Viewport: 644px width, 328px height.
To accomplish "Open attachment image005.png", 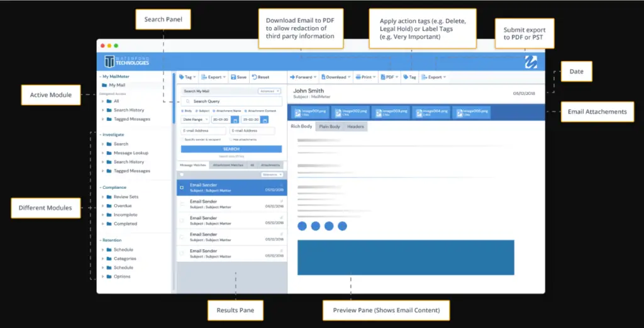I will click(472, 112).
